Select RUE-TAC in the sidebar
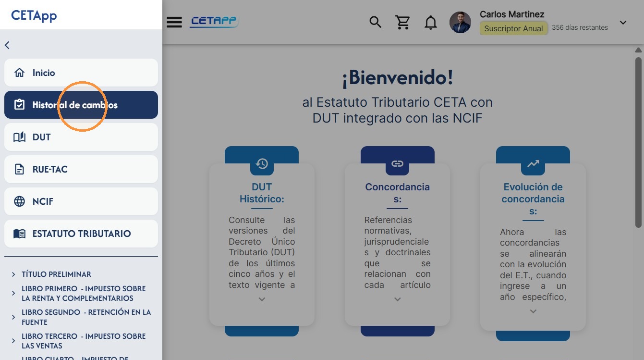The height and width of the screenshot is (360, 644). [x=81, y=169]
